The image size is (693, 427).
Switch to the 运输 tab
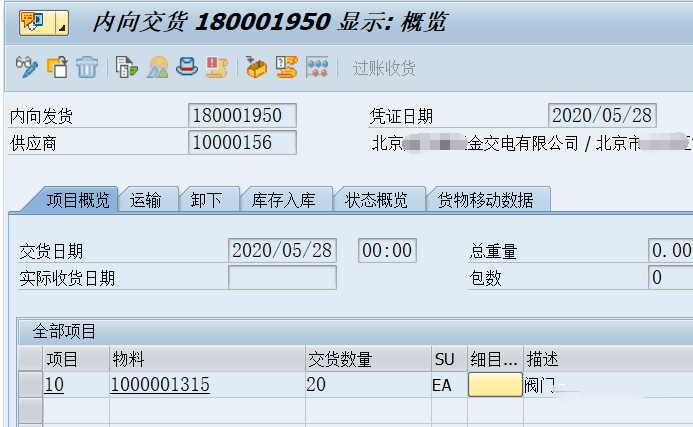(152, 200)
